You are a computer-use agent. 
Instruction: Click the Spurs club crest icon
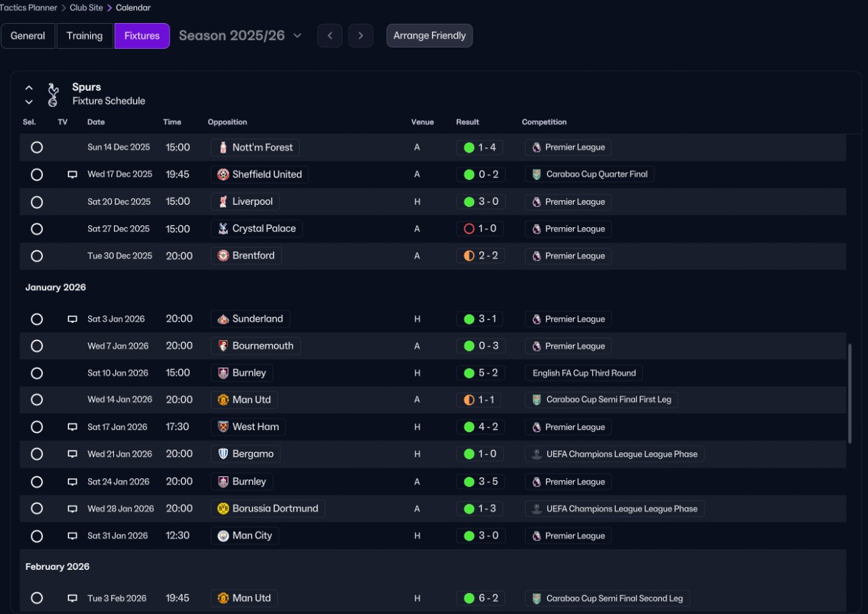pyautogui.click(x=52, y=94)
